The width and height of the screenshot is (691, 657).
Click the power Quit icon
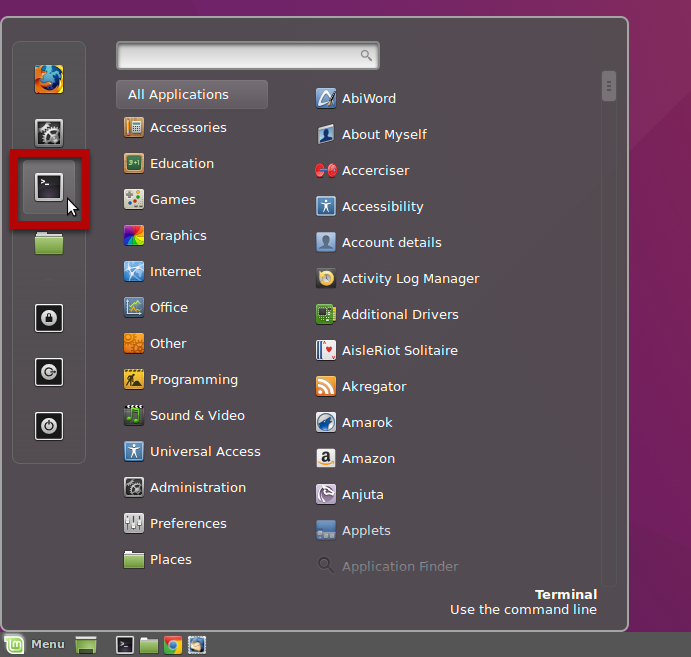click(49, 426)
